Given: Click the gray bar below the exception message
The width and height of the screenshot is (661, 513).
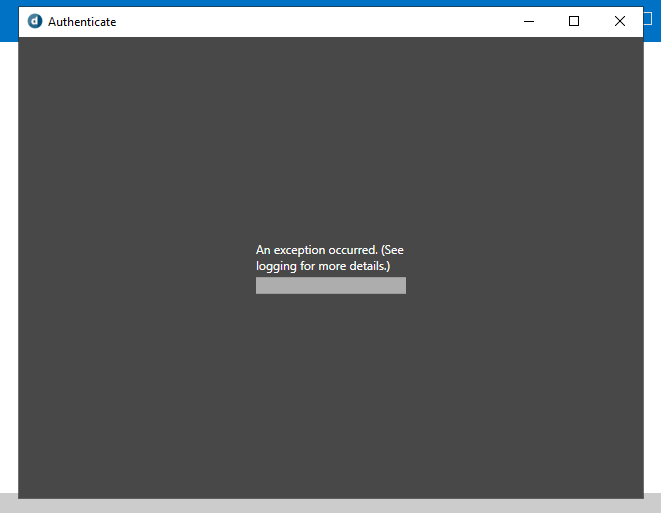Looking at the screenshot, I should 331,285.
